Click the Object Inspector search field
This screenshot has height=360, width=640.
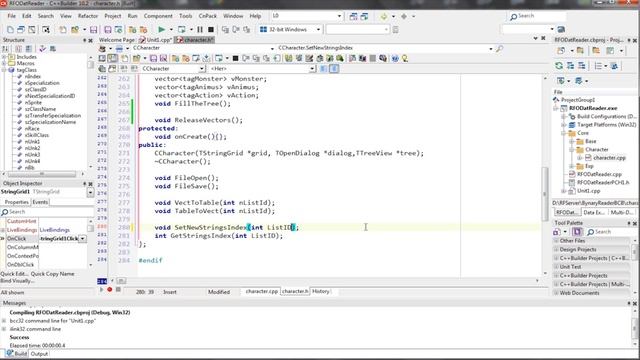click(46, 212)
